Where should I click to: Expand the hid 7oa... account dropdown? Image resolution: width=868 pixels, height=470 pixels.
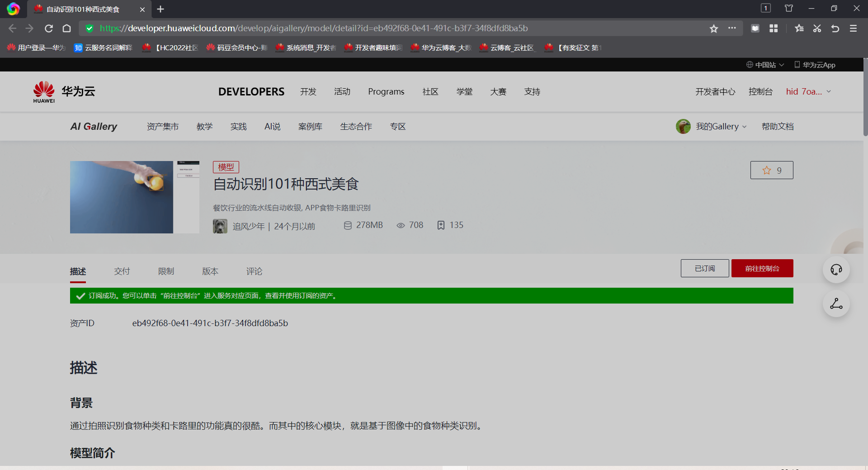808,91
